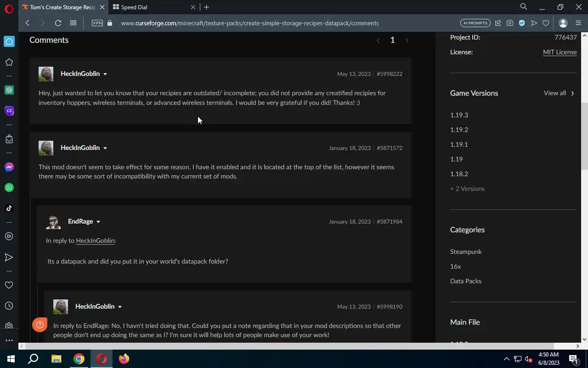Click EndRage avatar image
The height and width of the screenshot is (368, 588).
point(53,222)
